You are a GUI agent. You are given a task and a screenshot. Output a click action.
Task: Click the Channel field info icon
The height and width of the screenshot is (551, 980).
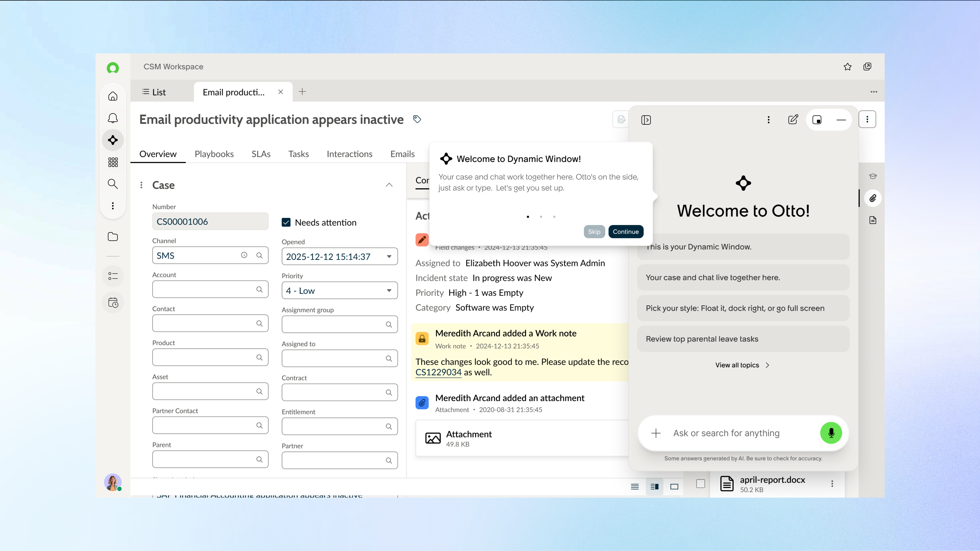coord(244,255)
